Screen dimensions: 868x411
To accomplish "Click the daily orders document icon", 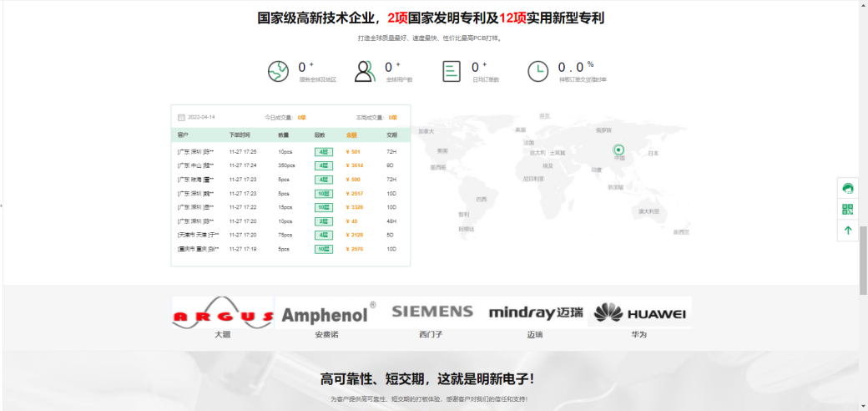I will pos(452,72).
